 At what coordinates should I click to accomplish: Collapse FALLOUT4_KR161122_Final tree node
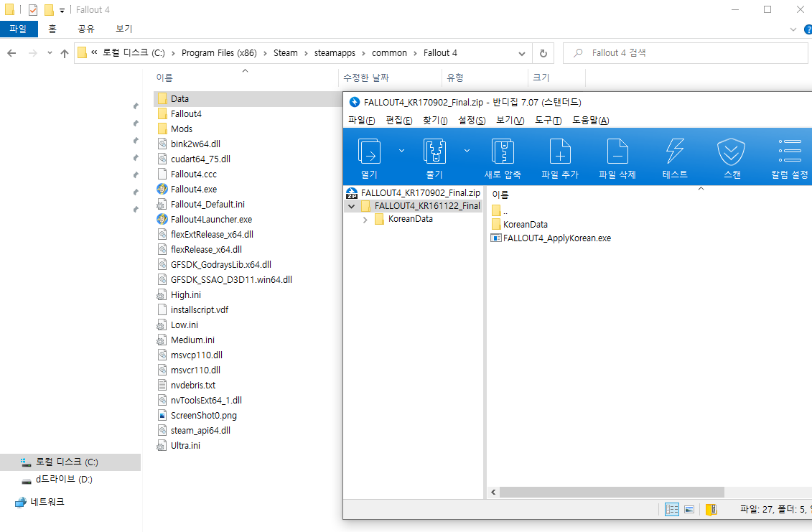click(x=352, y=206)
